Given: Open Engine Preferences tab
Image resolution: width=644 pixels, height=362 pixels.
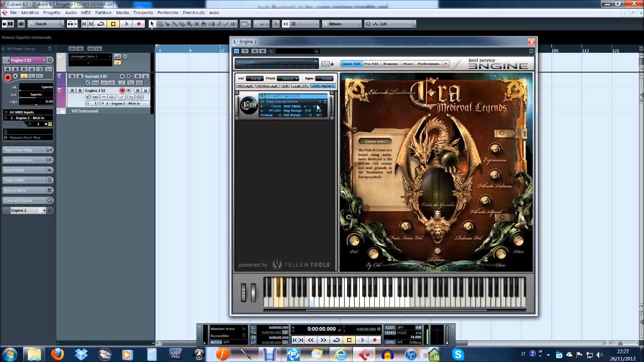Looking at the screenshot, I should (x=429, y=64).
